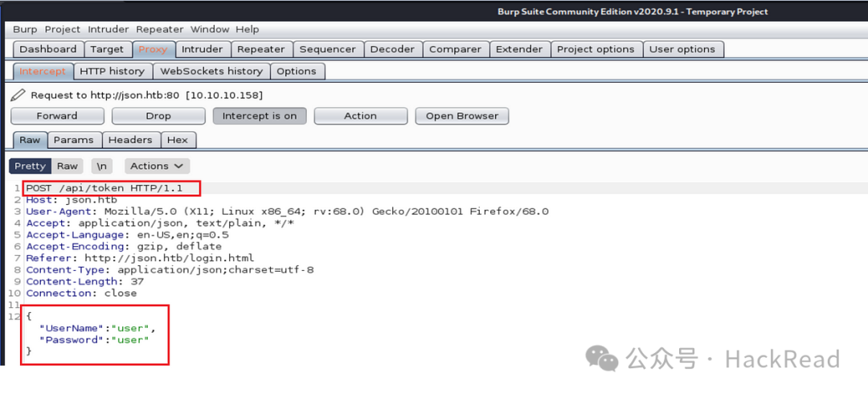Click the "UserName":"user" JSON line

[97, 328]
